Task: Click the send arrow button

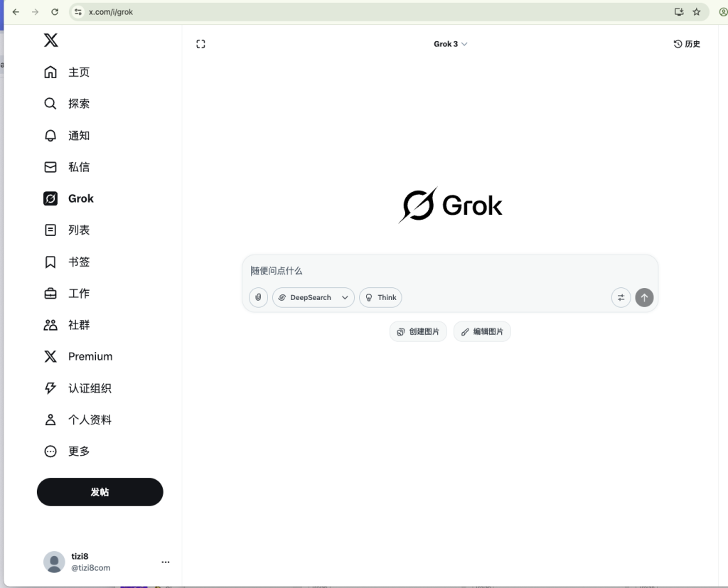Action: coord(644,298)
